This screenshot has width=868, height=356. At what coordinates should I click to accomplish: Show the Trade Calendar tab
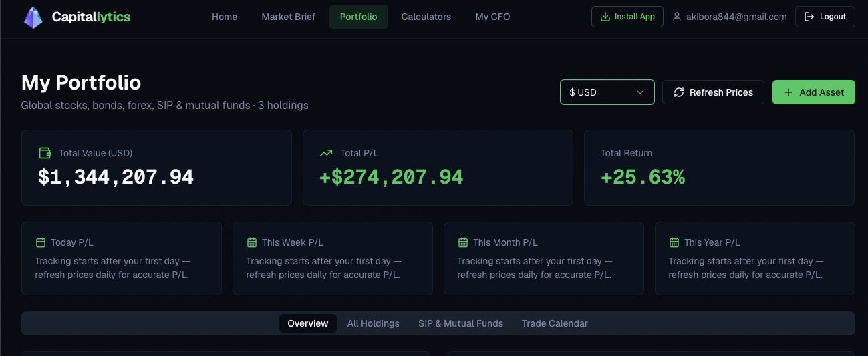[x=555, y=323]
